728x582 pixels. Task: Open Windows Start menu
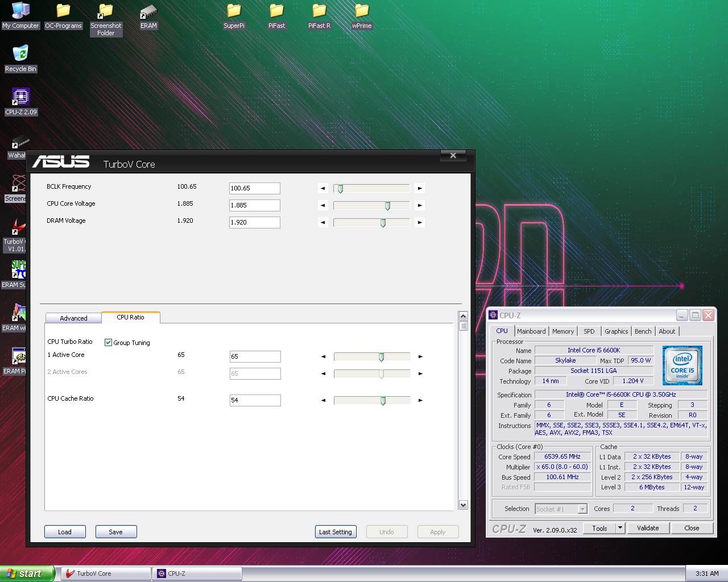tap(27, 573)
